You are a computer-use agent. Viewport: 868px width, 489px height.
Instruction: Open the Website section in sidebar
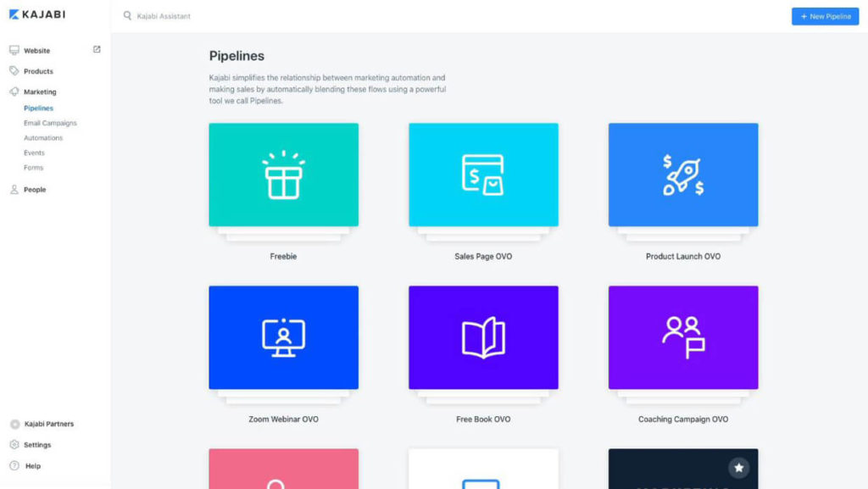tap(36, 50)
